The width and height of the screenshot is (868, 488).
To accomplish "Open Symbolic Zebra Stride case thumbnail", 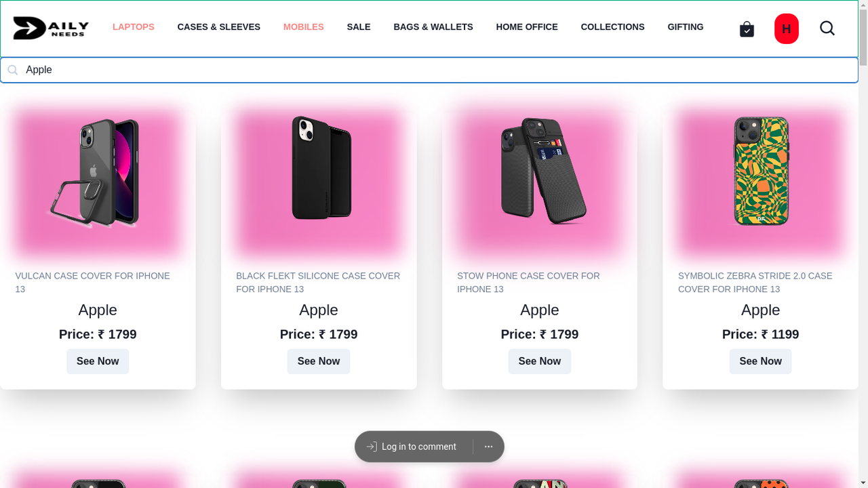I will click(x=760, y=183).
